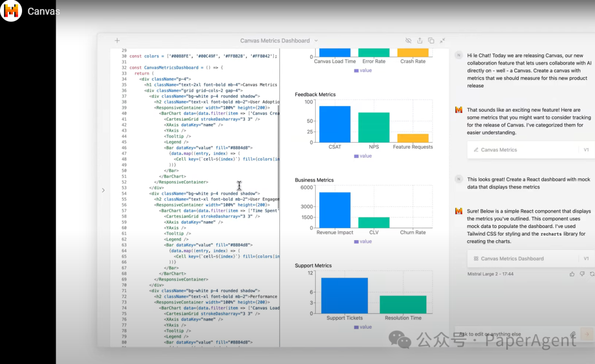Viewport: 595px width, 364px height.
Task: Send the message with the arrow button
Action: tap(587, 334)
